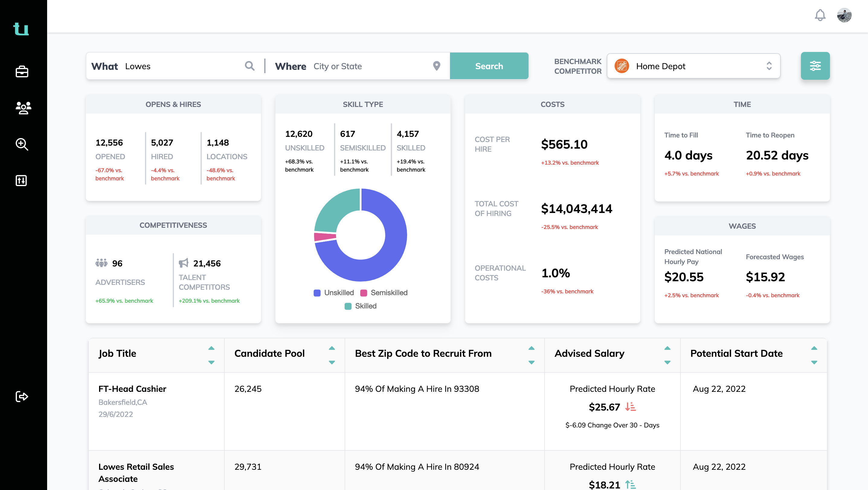Click the red decreasing trend icon beside $25.67

pos(630,407)
